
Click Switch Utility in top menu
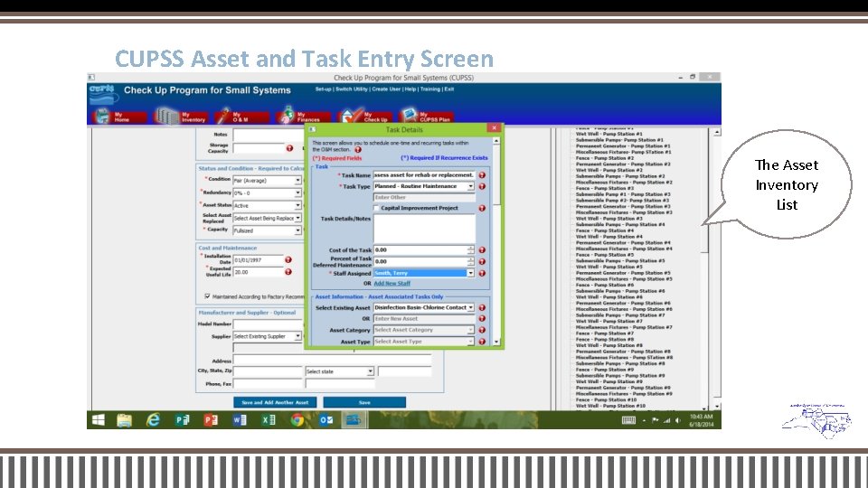tap(352, 89)
